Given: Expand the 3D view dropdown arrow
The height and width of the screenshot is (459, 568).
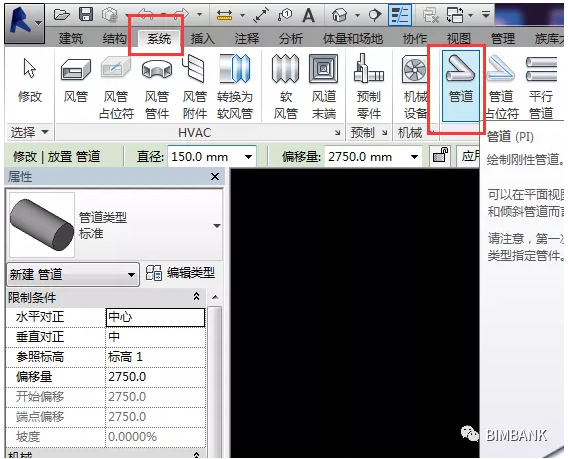Looking at the screenshot, I should click(x=357, y=15).
